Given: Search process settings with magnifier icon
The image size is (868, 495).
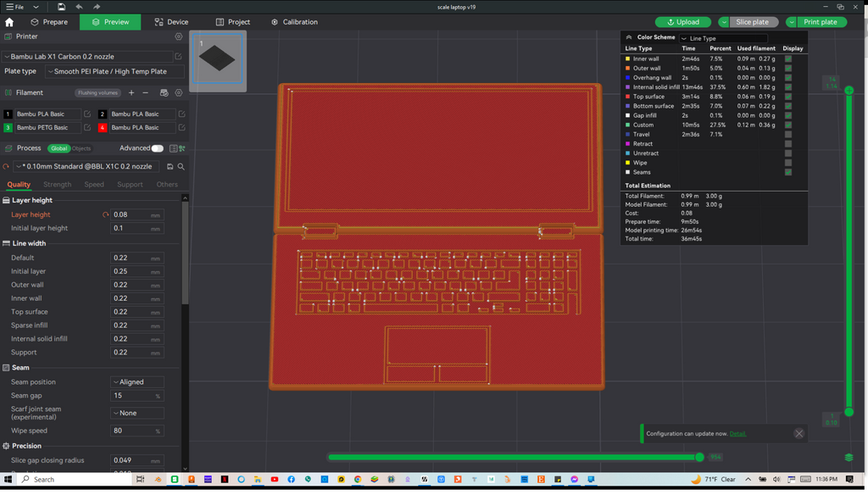Looking at the screenshot, I should click(x=181, y=167).
